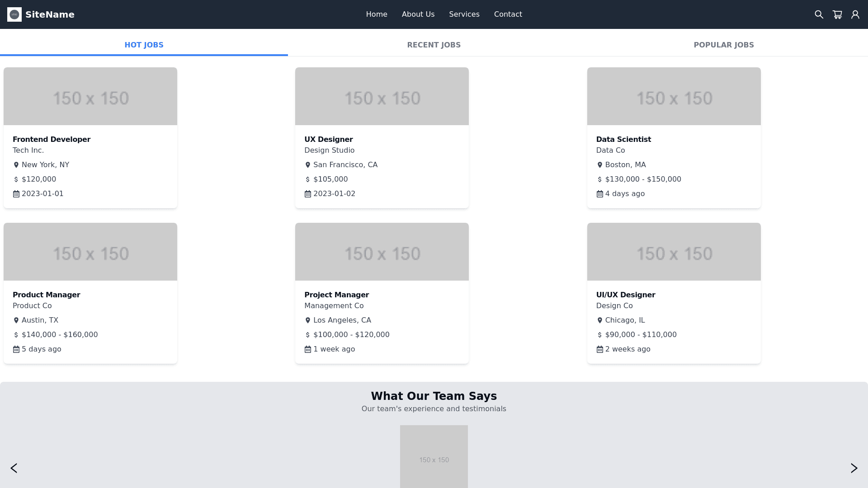The image size is (868, 488).
Task: Open the About Us page
Action: pyautogui.click(x=418, y=14)
